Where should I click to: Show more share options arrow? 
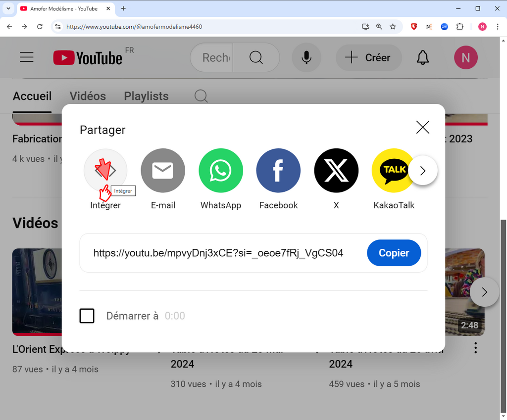click(423, 171)
